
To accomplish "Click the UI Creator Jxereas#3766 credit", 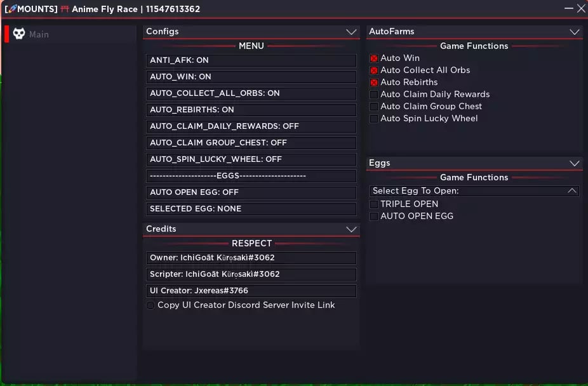I will pos(251,291).
